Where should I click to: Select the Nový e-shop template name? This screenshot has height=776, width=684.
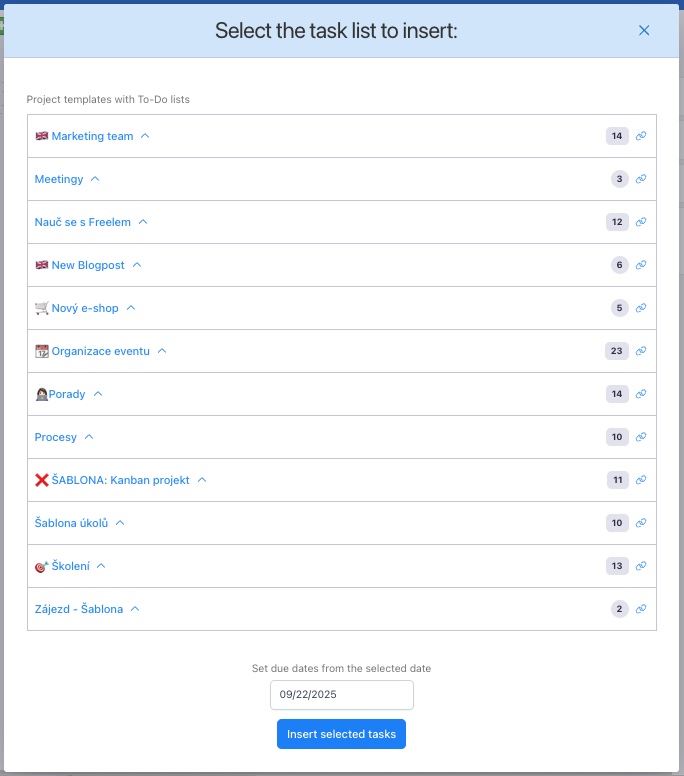[x=85, y=308]
